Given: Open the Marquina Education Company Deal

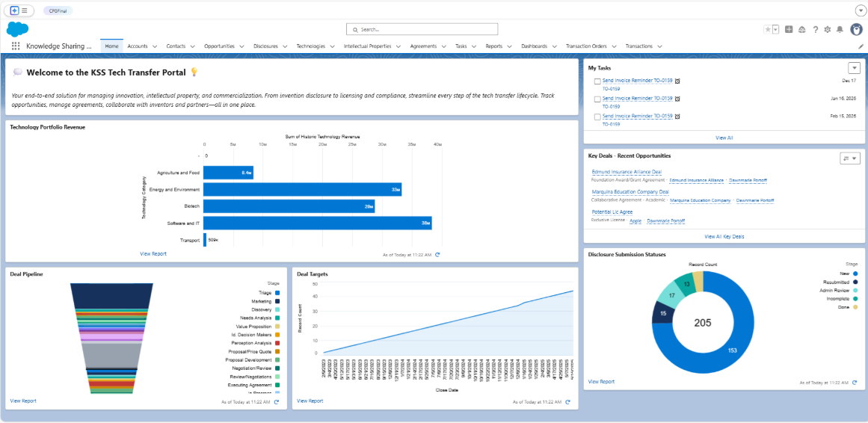Looking at the screenshot, I should coord(630,192).
